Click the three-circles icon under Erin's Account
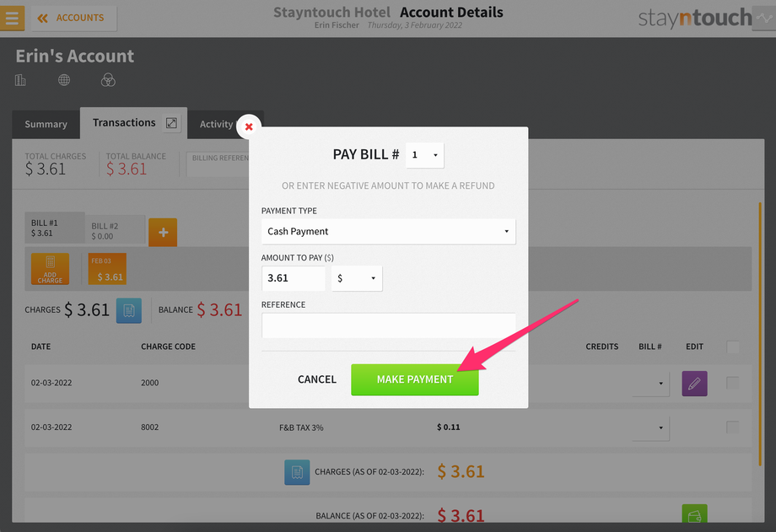Image resolution: width=776 pixels, height=532 pixels. 108,80
